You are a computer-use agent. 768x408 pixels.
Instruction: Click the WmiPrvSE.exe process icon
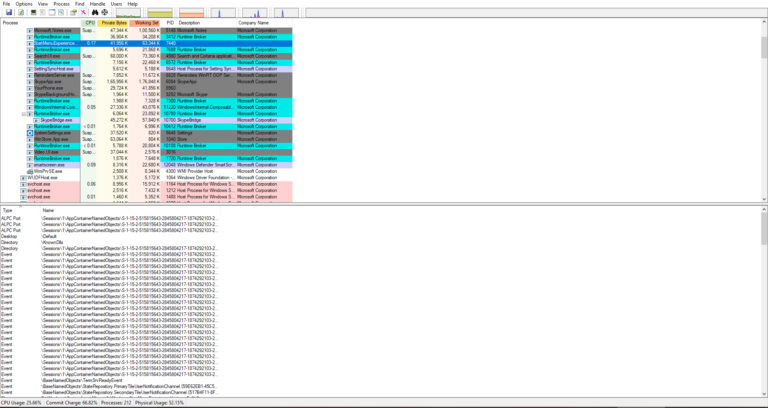30,171
